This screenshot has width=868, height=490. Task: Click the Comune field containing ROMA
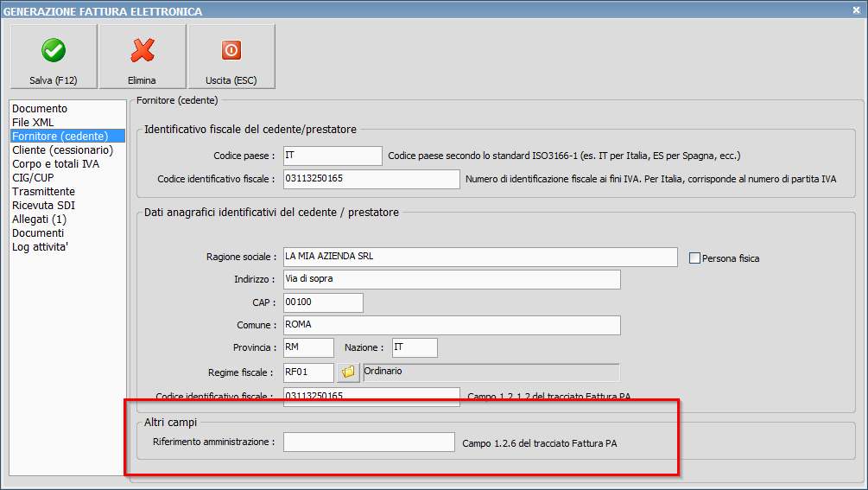[x=452, y=326]
